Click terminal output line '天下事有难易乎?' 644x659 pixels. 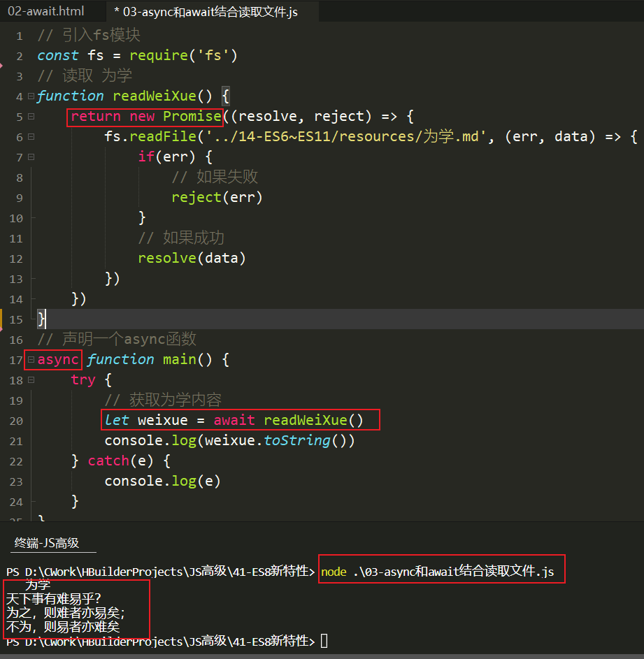click(x=54, y=599)
